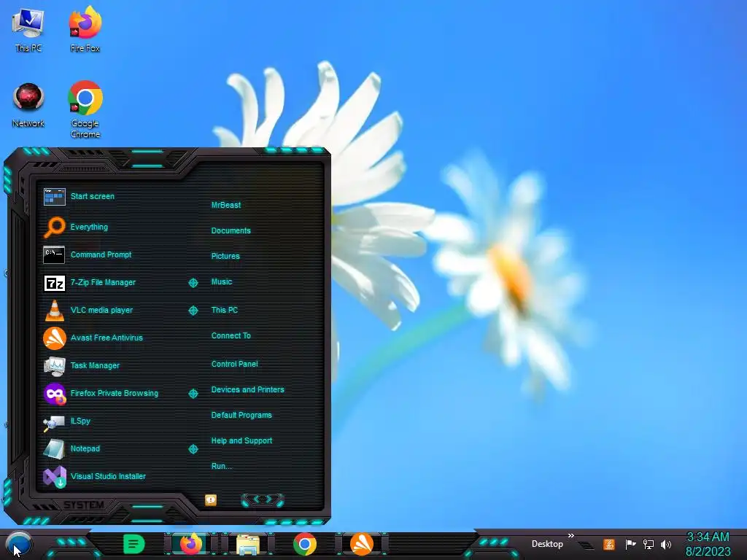Click the Start orb on the taskbar
The image size is (747, 560).
tap(19, 544)
